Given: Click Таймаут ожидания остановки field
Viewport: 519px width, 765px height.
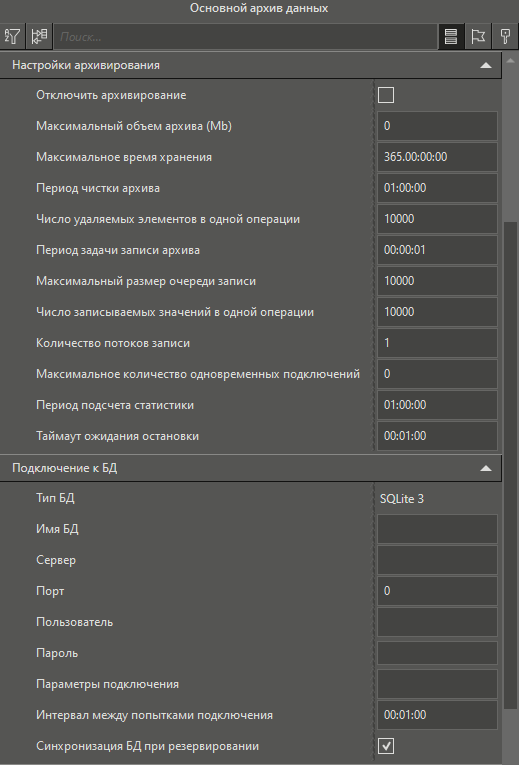Looking at the screenshot, I should click(437, 436).
